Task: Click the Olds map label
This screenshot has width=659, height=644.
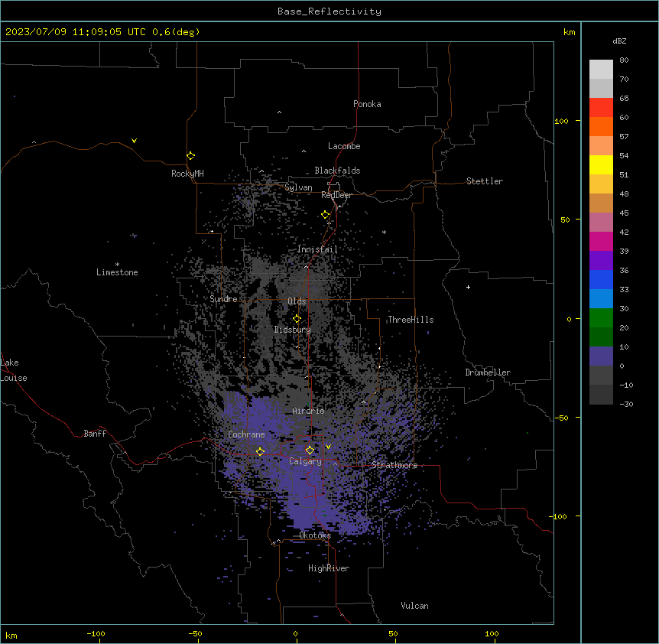Action: point(297,301)
